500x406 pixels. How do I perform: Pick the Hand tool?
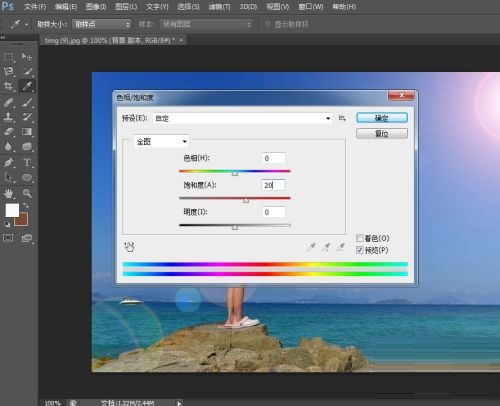pos(8,193)
